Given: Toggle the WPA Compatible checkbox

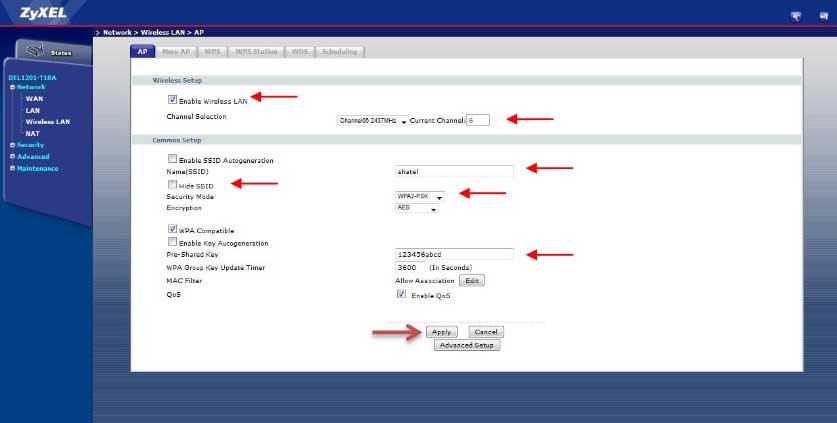Looking at the screenshot, I should point(173,230).
